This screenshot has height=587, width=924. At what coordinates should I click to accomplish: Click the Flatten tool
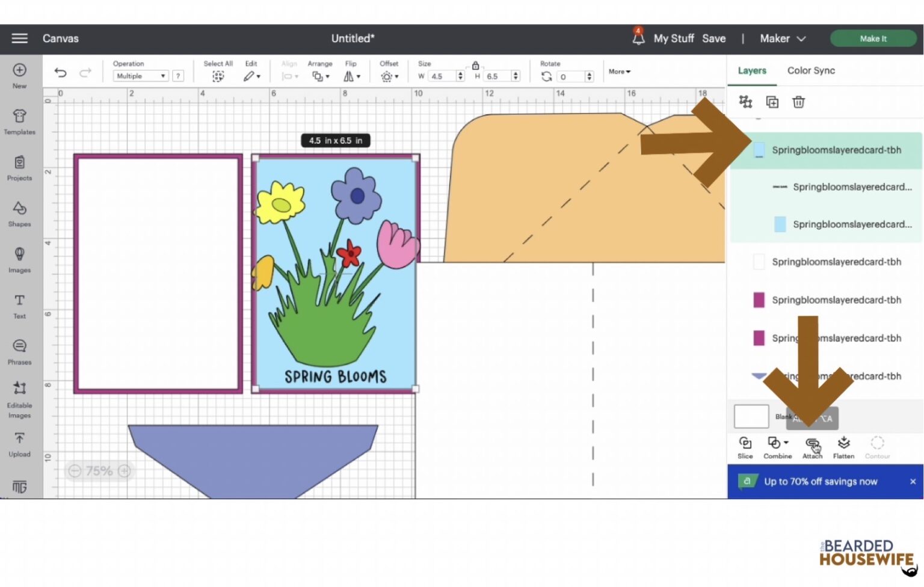pyautogui.click(x=843, y=446)
